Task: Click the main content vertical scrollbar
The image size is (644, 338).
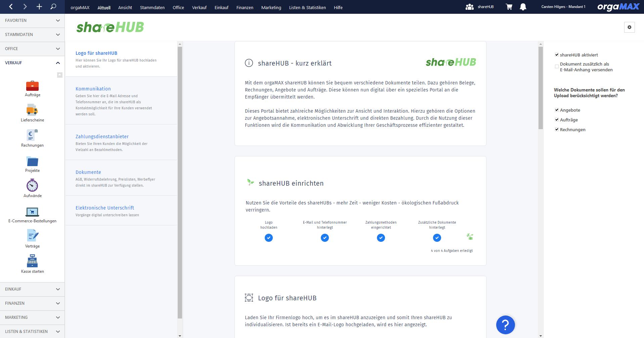Action: [541, 88]
